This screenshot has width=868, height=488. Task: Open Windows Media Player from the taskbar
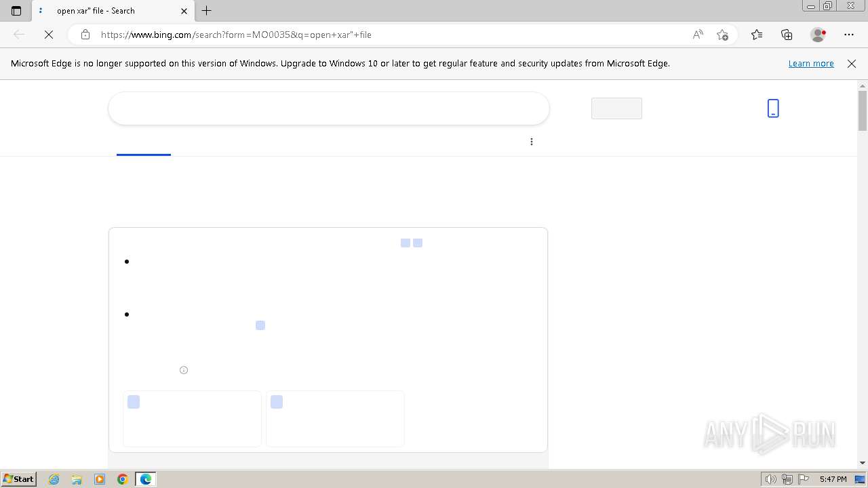click(x=100, y=479)
